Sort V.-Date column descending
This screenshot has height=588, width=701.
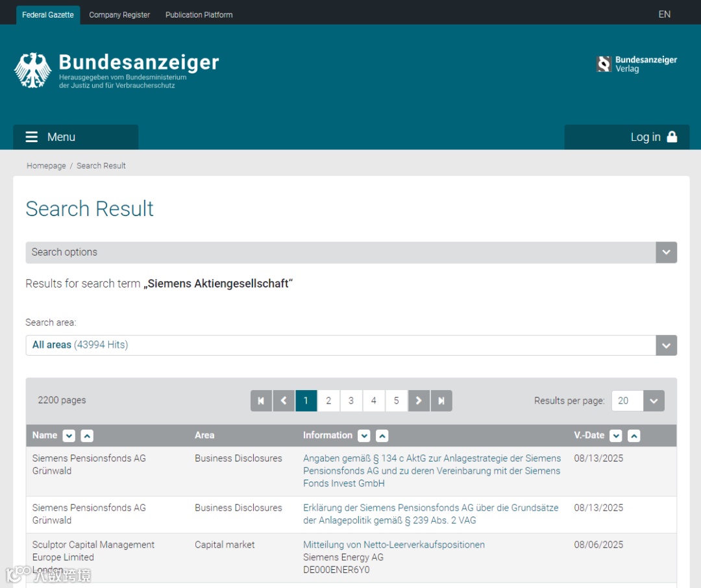click(x=615, y=435)
